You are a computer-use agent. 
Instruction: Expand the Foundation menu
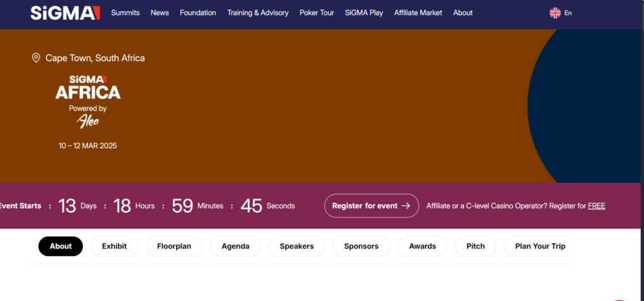(197, 13)
